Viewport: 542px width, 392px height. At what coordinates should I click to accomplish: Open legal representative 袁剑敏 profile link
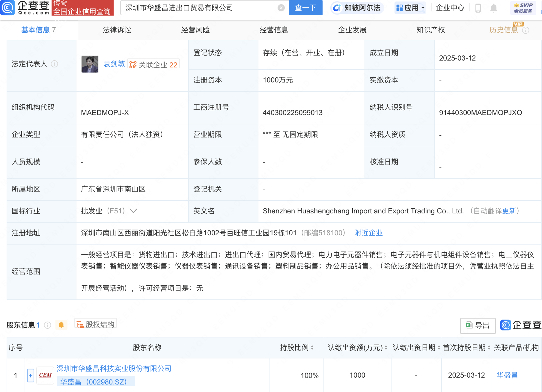pos(114,64)
